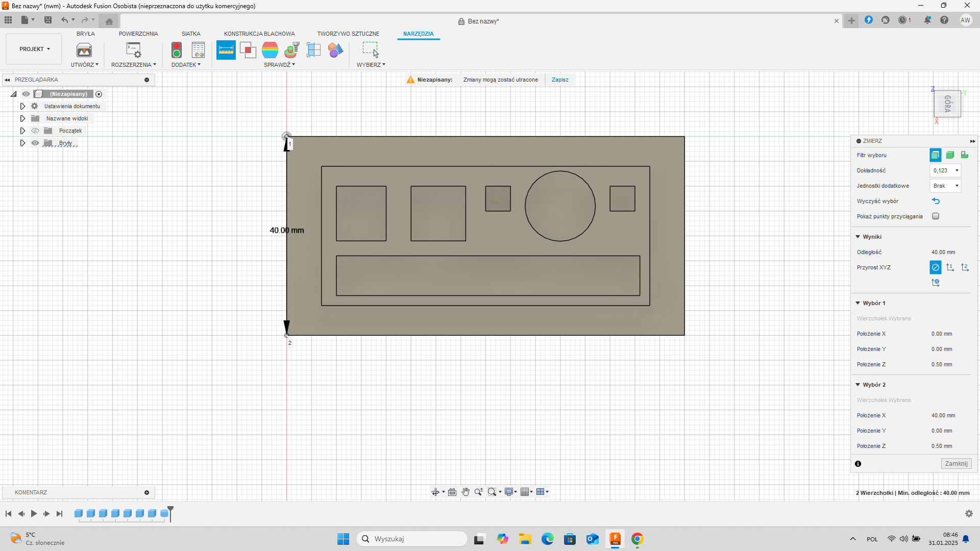Open the Dokładność dropdown
Screen dimensions: 980x551
point(945,170)
